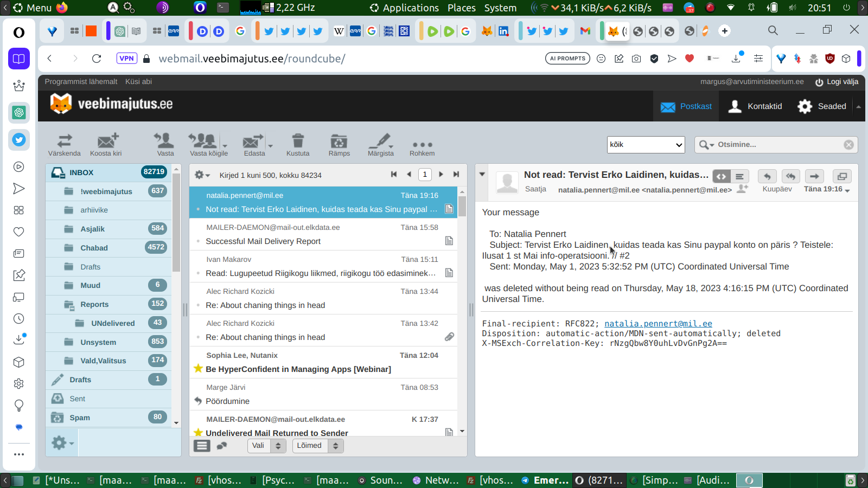Expand the date details arrow

click(847, 191)
